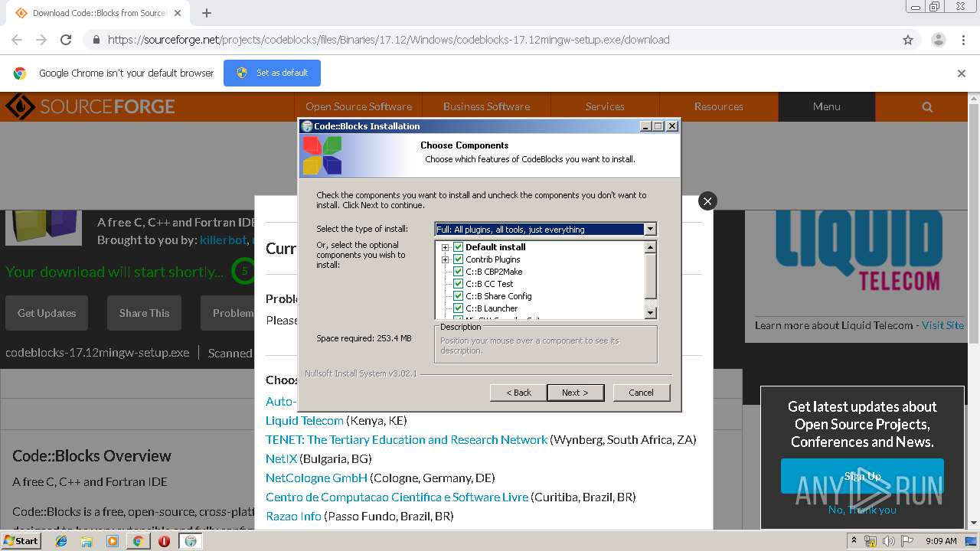Open the Business Software menu

click(x=486, y=106)
